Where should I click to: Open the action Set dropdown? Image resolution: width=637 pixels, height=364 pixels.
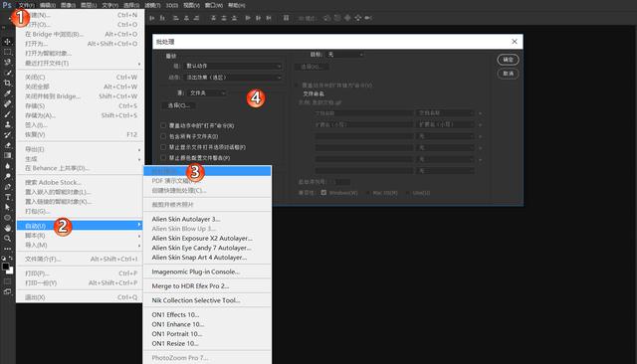(233, 66)
